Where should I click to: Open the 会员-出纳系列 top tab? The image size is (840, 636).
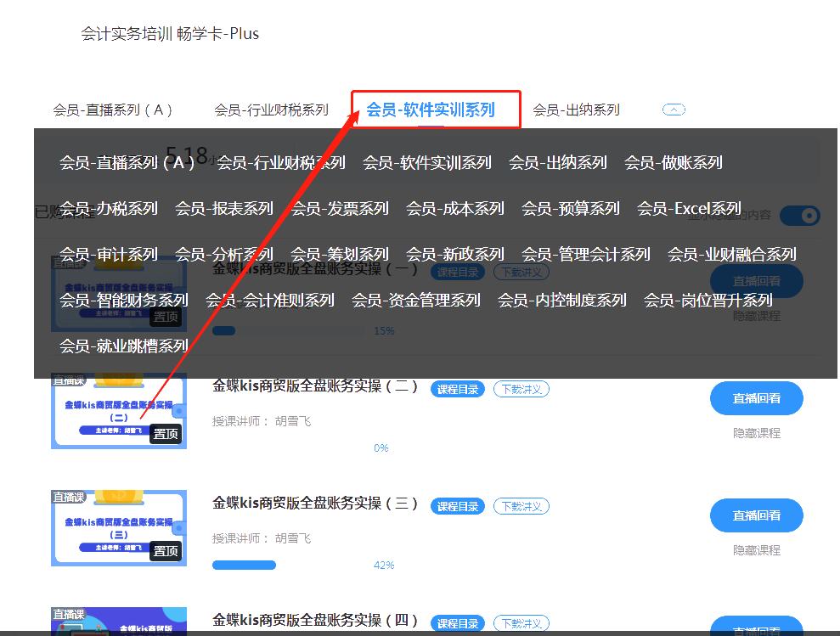[x=576, y=110]
